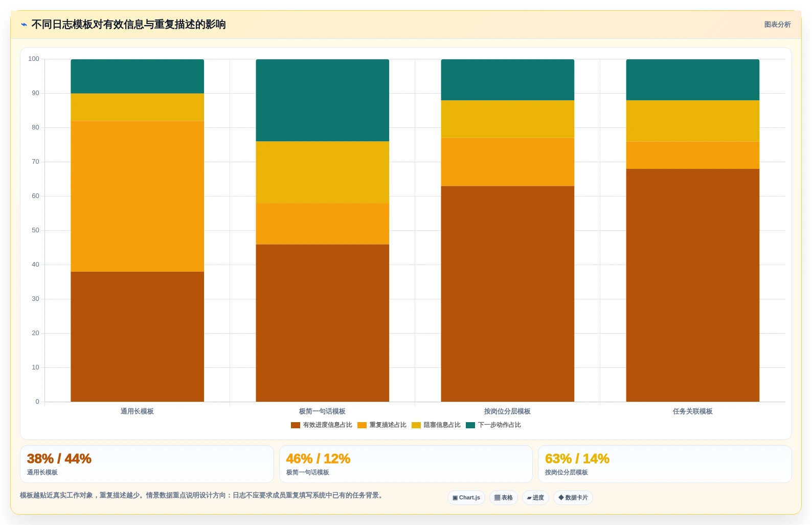Click the 按岗位分层模板 x-axis label

coord(507,411)
